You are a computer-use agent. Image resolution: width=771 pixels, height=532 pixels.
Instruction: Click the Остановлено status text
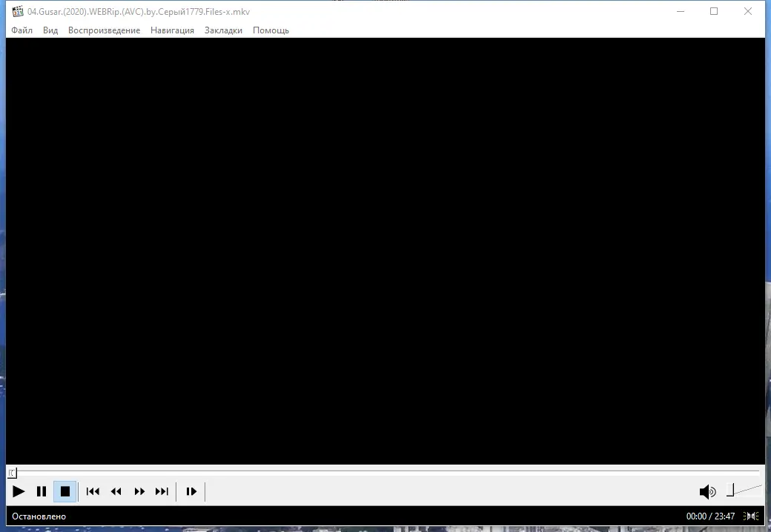click(39, 516)
